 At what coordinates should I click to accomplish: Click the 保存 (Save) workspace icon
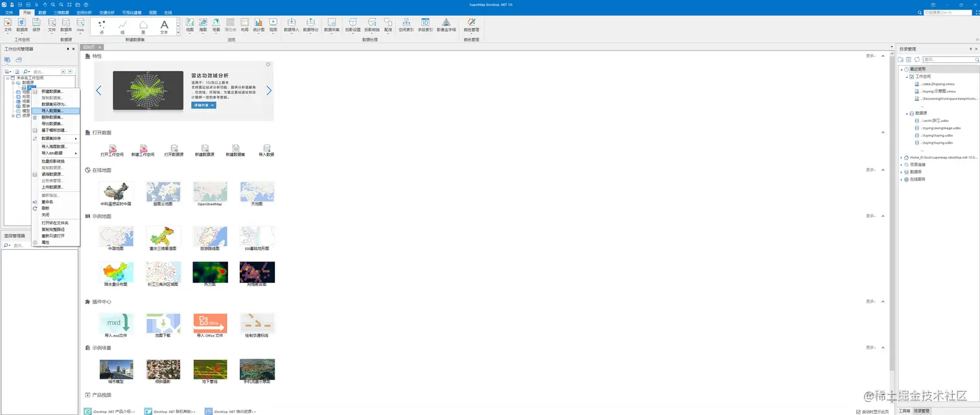(x=36, y=25)
